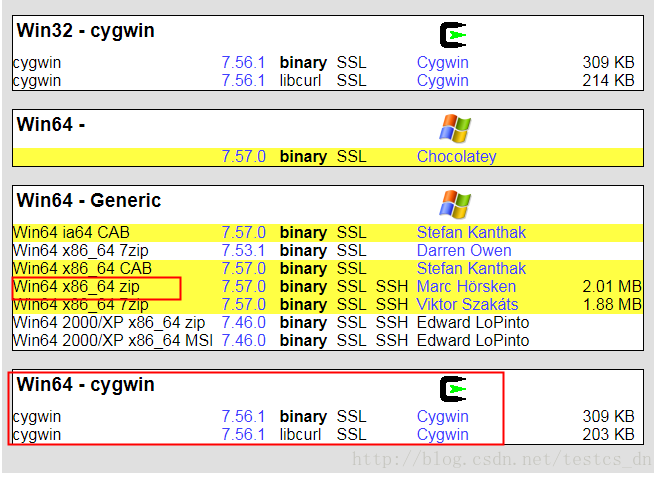This screenshot has width=663, height=479.
Task: Click Edward LoPinto in the x86_64 MSI row
Action: click(473, 340)
